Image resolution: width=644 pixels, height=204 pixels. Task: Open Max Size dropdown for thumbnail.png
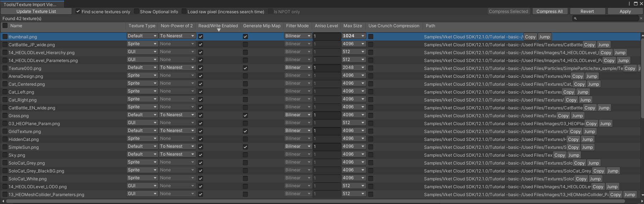point(354,36)
